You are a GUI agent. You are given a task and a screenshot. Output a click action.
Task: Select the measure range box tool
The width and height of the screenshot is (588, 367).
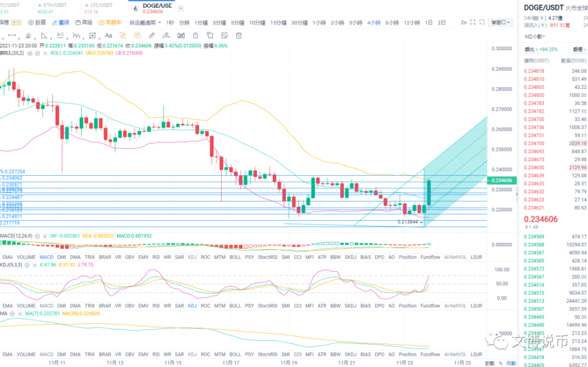[92, 36]
